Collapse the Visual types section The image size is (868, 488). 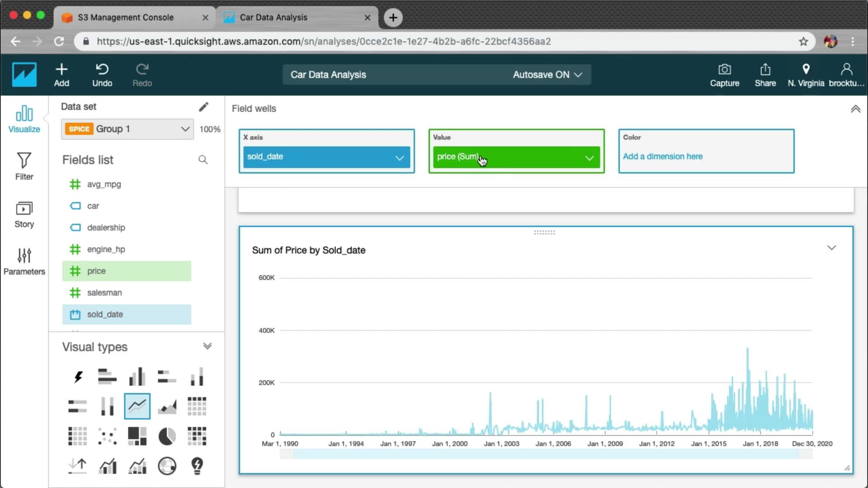click(x=207, y=346)
